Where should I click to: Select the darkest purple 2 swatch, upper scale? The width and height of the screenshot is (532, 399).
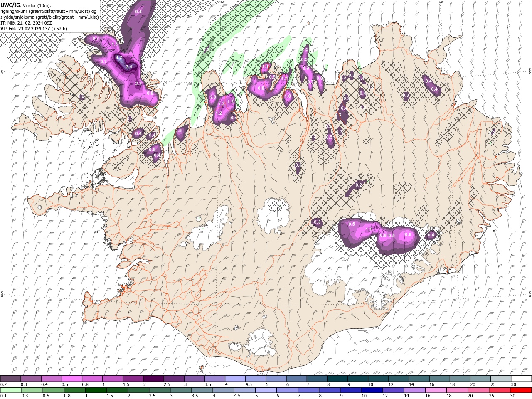(153, 379)
